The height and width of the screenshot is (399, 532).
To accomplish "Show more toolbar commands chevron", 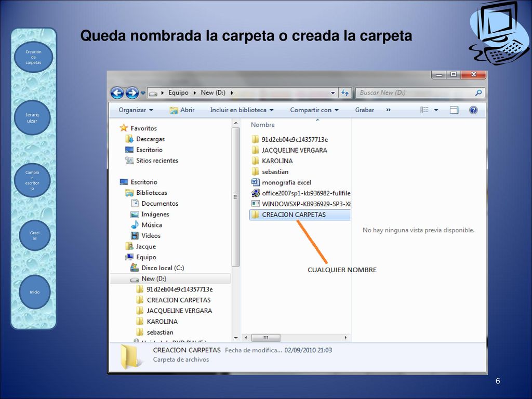I will click(388, 110).
